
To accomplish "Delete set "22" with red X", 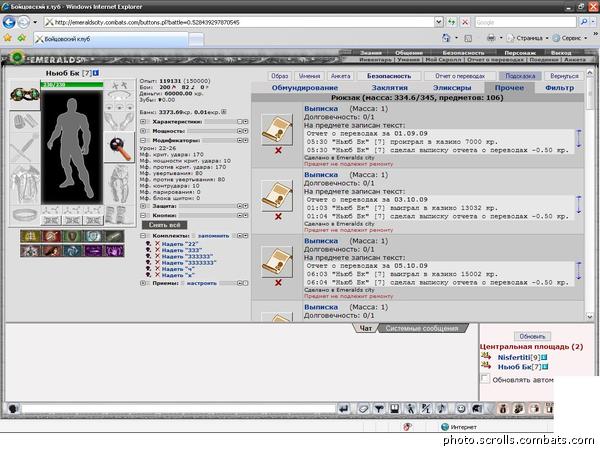I will (x=157, y=244).
